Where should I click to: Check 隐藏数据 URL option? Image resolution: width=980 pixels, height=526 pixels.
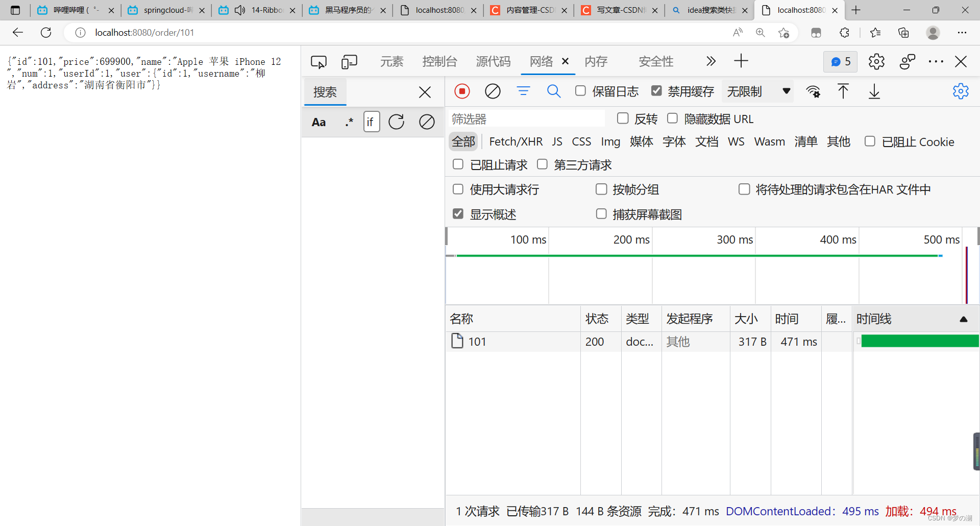tap(673, 118)
